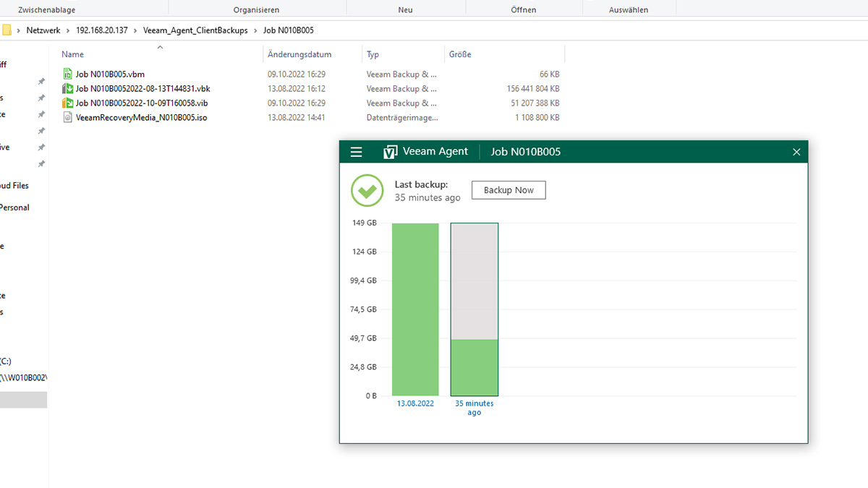The height and width of the screenshot is (488, 868).
Task: Click the icon of Job N010B005.vbm file
Action: [67, 74]
